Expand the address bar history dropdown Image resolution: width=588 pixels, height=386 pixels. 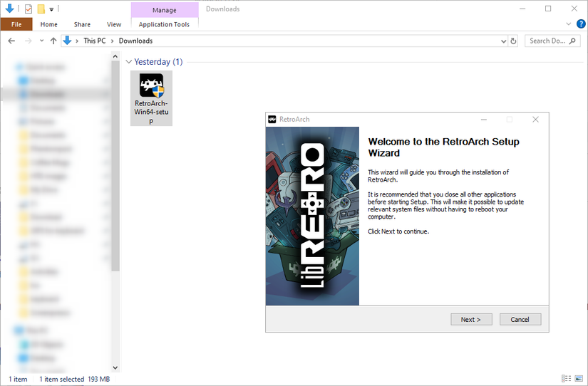504,41
